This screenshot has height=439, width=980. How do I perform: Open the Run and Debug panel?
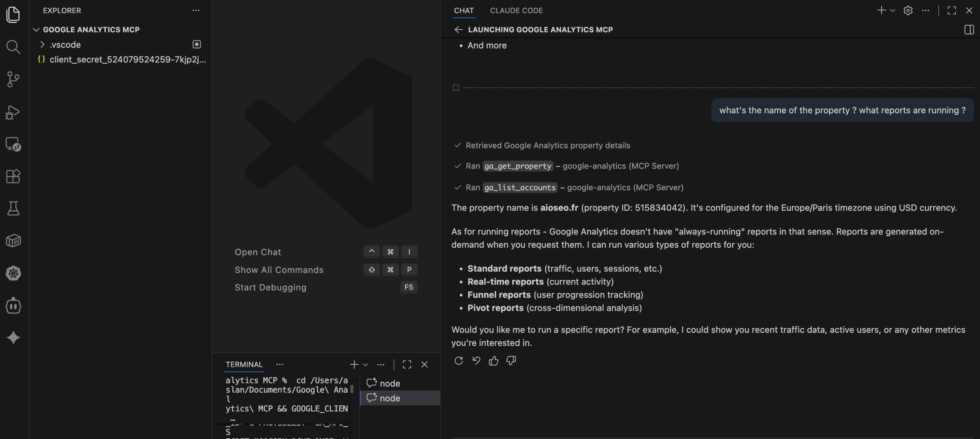13,112
